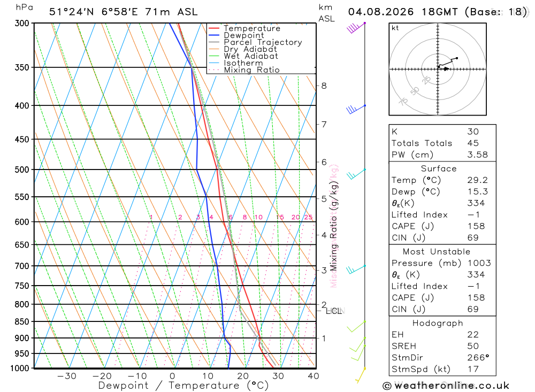The height and width of the screenshot is (392, 535).
Task: Click the 'hPa' unit label
Action: (24, 7)
